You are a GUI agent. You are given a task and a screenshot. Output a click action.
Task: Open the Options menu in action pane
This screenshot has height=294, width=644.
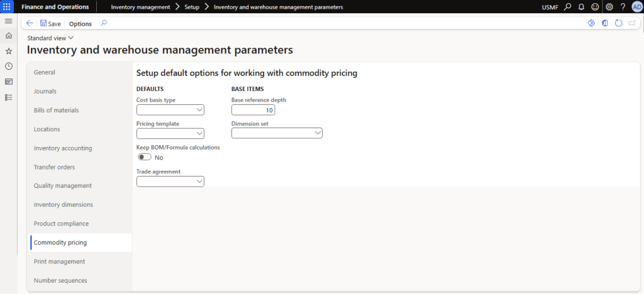(x=80, y=24)
